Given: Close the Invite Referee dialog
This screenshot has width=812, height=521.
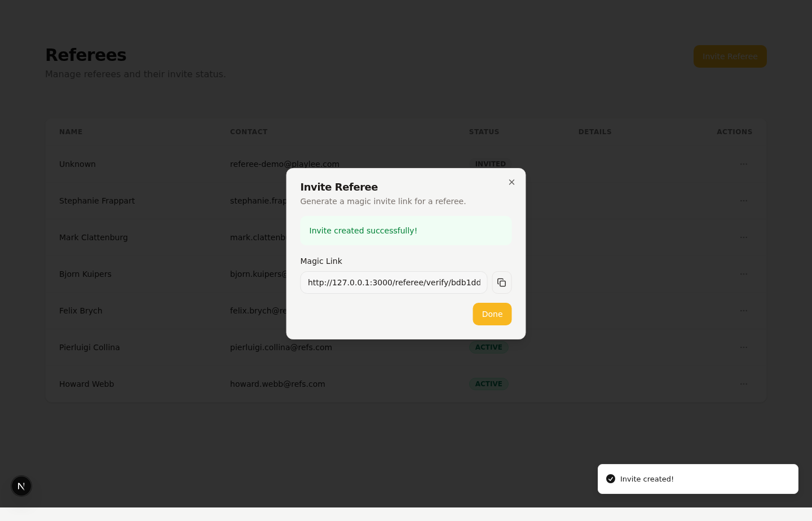Looking at the screenshot, I should click(x=511, y=182).
